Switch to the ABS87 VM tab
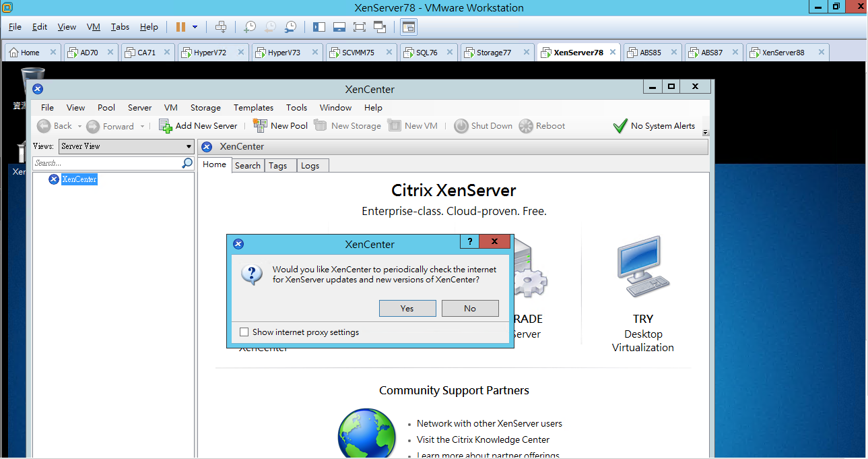This screenshot has height=459, width=868. click(714, 52)
